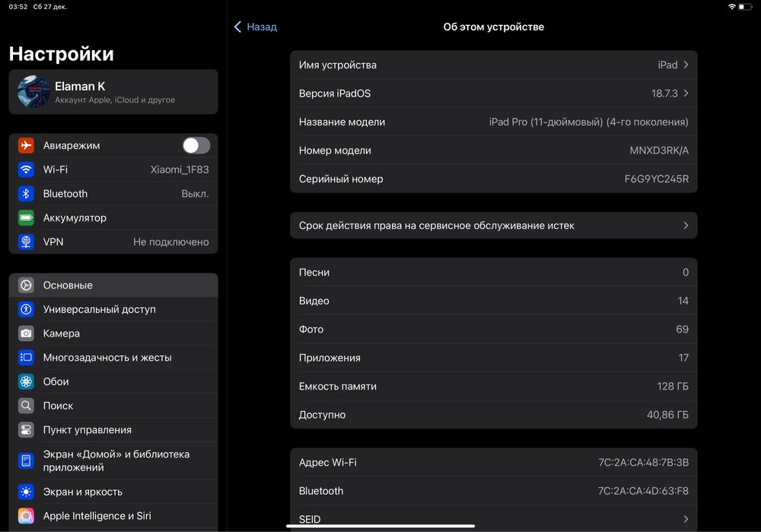The width and height of the screenshot is (761, 532).
Task: Tap the Bluetooth icon in sidebar
Action: [26, 193]
